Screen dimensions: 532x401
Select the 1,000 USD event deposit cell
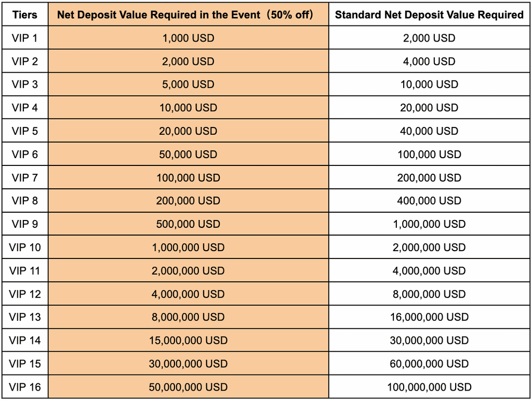(188, 38)
